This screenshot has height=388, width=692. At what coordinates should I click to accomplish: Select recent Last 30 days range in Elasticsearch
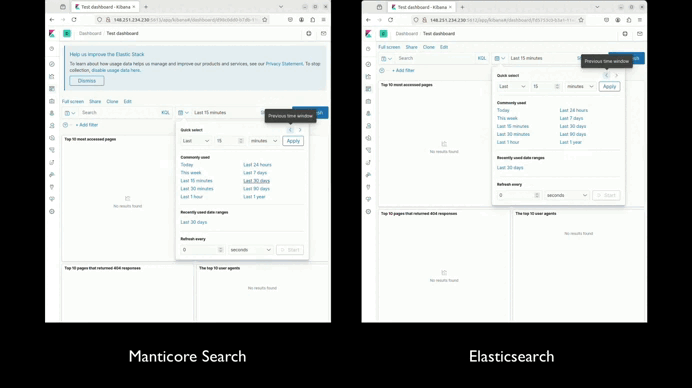coord(510,168)
